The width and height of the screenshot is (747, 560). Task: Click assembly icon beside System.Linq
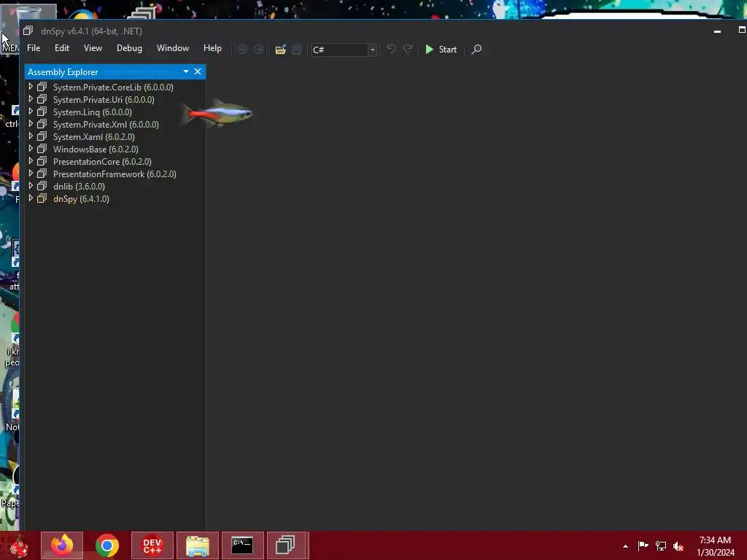[42, 112]
